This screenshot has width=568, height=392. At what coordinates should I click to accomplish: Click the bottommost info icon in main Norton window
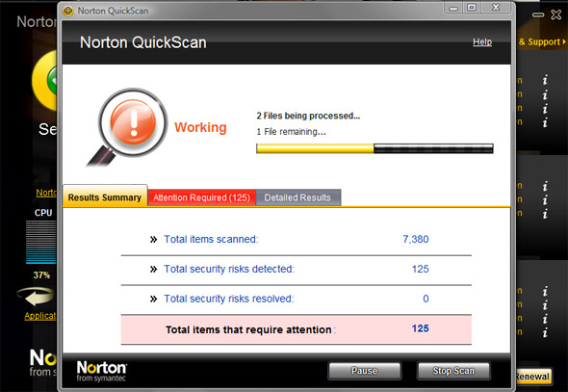[545, 332]
